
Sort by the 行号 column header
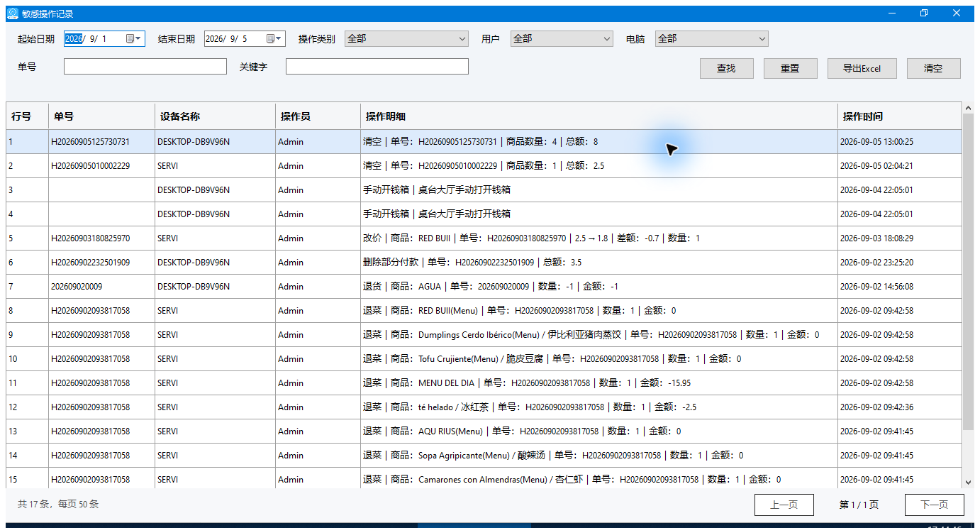[x=28, y=116]
